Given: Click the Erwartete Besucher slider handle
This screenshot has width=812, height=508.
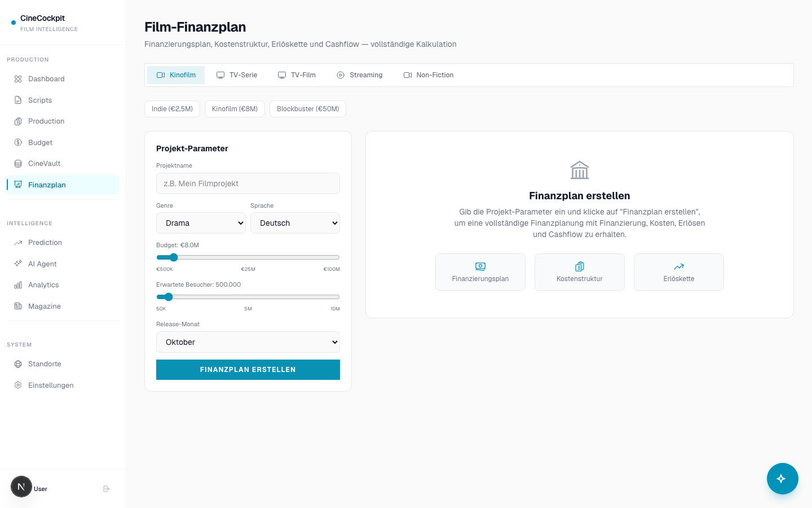Looking at the screenshot, I should (168, 297).
